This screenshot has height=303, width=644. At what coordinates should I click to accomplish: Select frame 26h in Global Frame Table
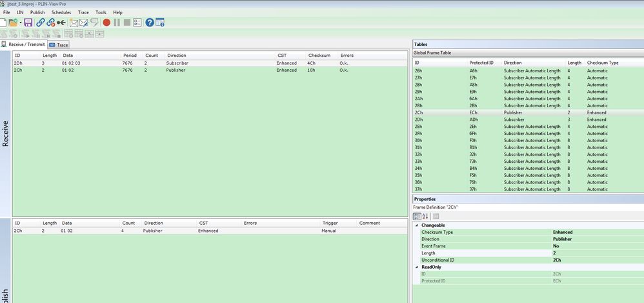pyautogui.click(x=528, y=70)
